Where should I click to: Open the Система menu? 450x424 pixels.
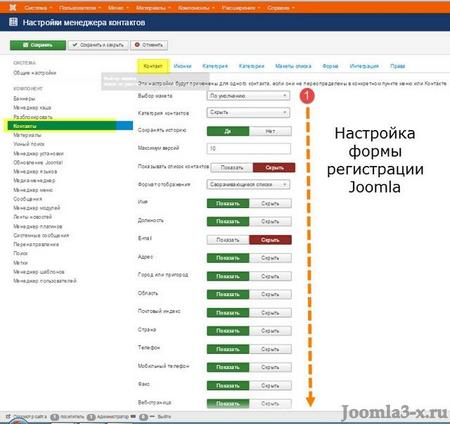[38, 7]
